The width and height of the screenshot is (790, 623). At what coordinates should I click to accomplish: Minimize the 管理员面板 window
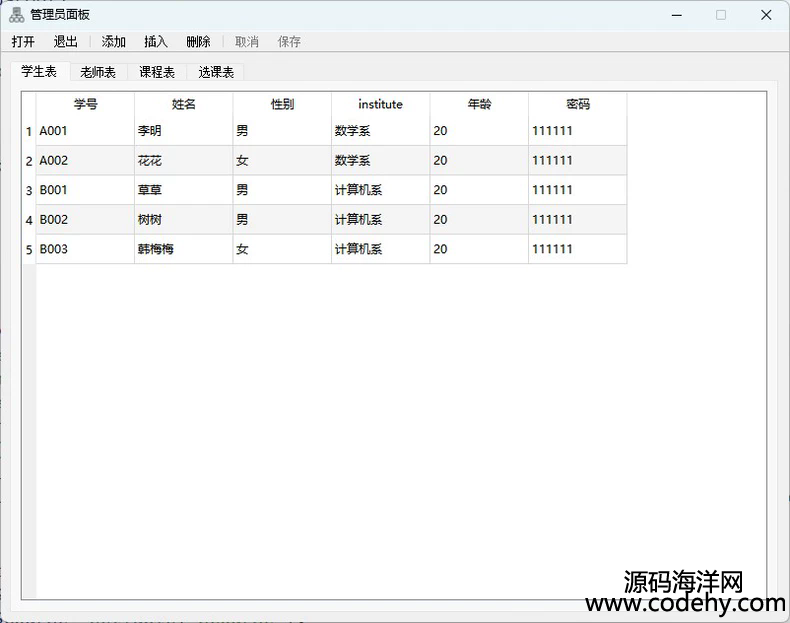click(x=677, y=15)
